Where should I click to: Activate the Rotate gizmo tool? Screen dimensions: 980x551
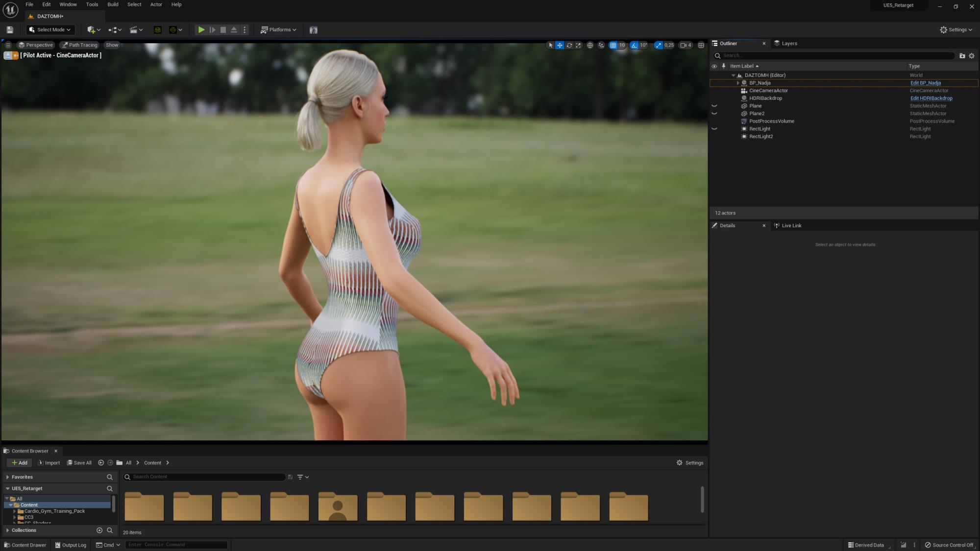pos(569,45)
